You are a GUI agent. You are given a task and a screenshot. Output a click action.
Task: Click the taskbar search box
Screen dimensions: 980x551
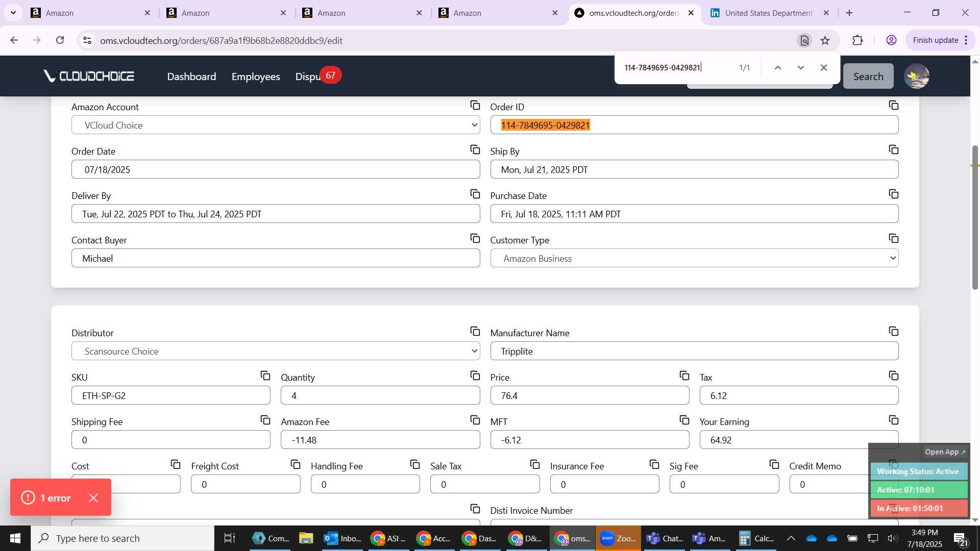(x=122, y=538)
